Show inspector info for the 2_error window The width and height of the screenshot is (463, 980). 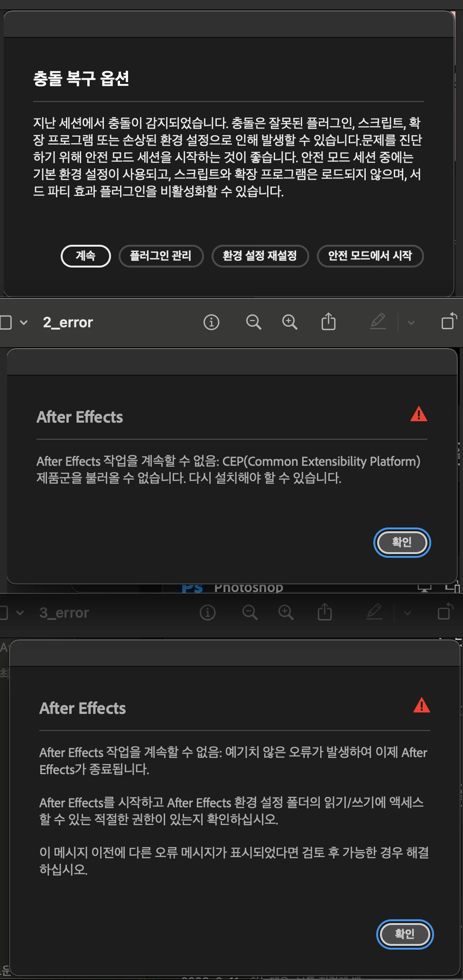(211, 323)
